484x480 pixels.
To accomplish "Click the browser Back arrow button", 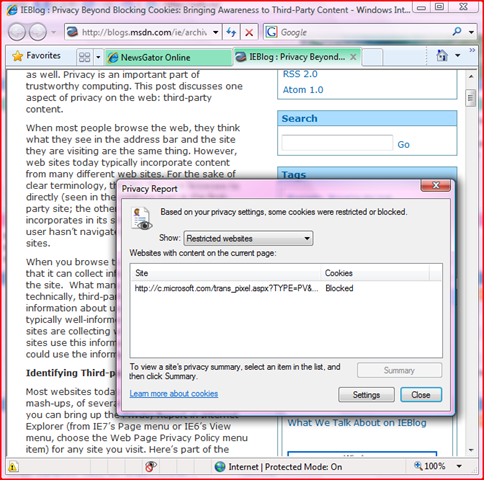I will coord(17,32).
